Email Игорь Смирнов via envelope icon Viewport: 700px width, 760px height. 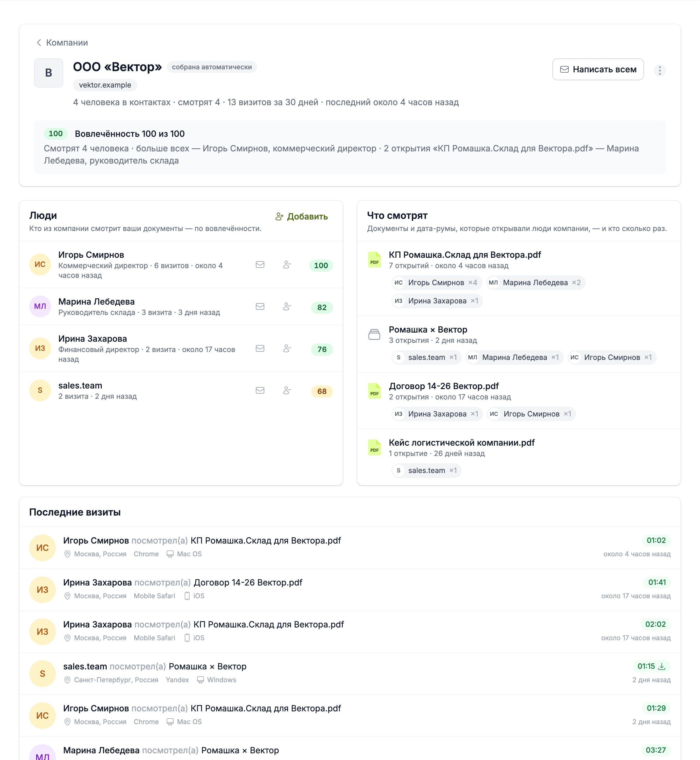coord(260,264)
